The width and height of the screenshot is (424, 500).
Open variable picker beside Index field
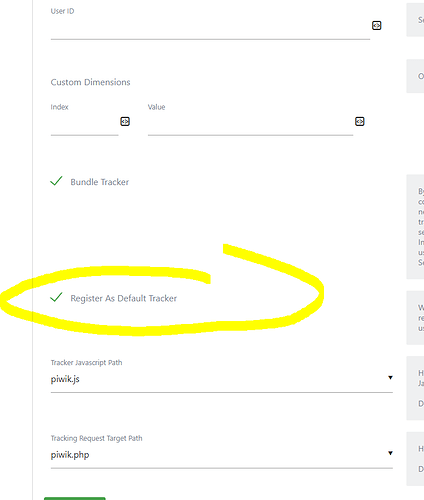point(125,121)
